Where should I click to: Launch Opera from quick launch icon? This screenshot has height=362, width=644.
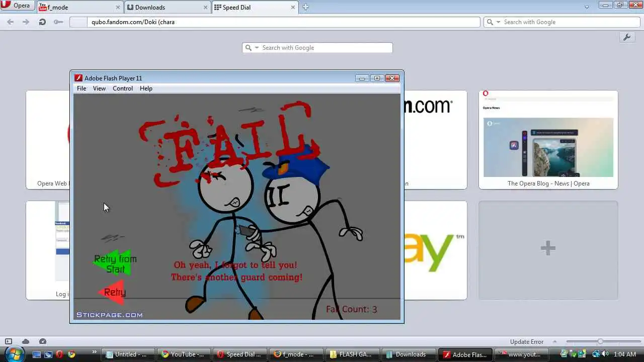point(60,354)
